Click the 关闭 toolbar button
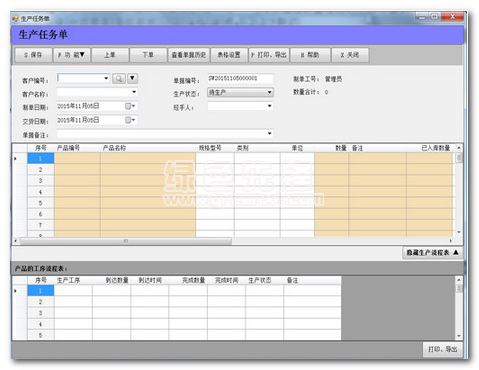Viewport: 479px width, 370px height. [350, 55]
